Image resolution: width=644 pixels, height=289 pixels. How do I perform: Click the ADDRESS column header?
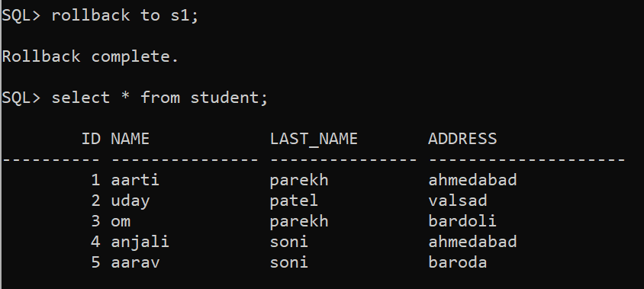point(462,139)
